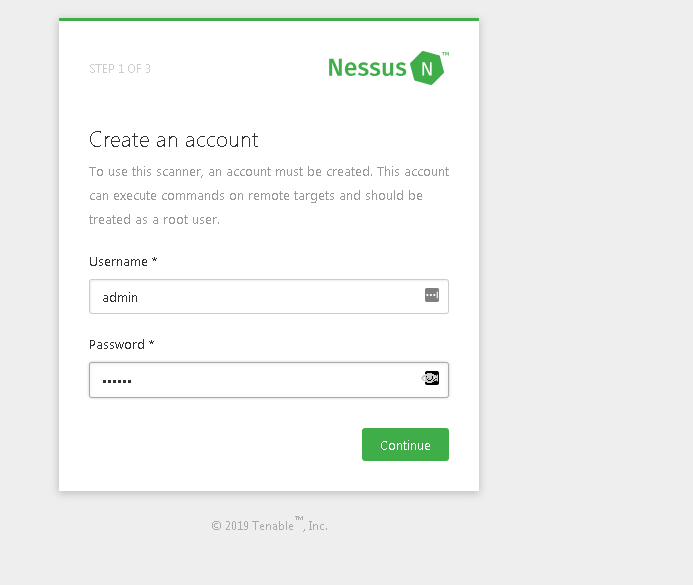
Task: Click the STEP 1 OF 3 indicator
Action: (x=120, y=69)
